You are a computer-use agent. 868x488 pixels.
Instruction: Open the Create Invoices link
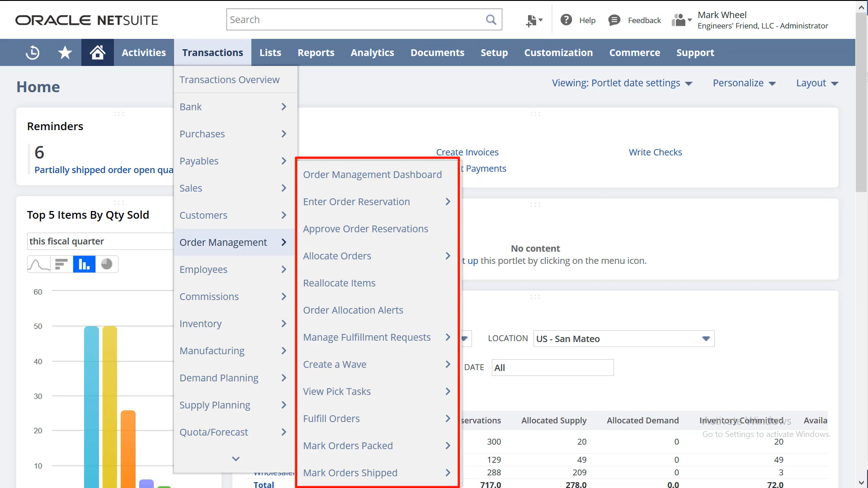[x=467, y=152]
